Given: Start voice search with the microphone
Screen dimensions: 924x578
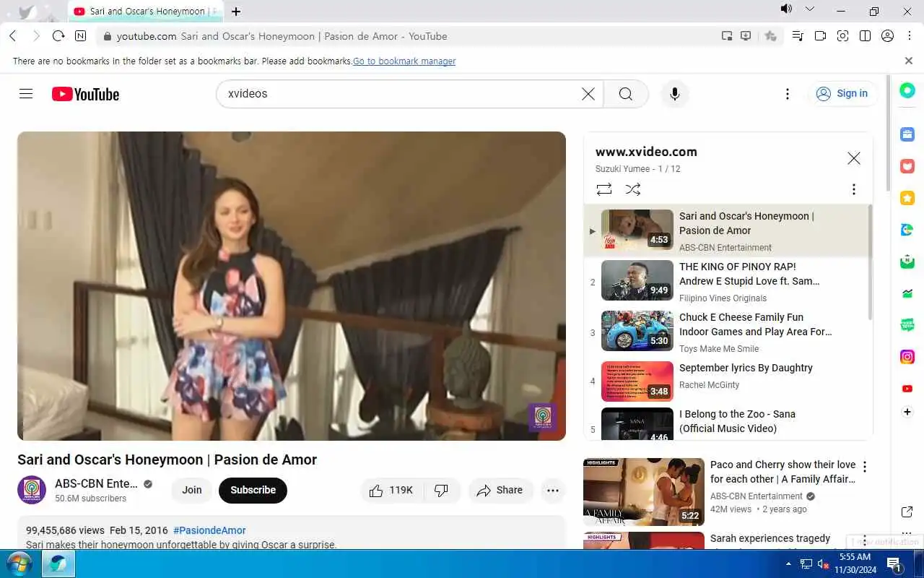Looking at the screenshot, I should click(x=675, y=94).
